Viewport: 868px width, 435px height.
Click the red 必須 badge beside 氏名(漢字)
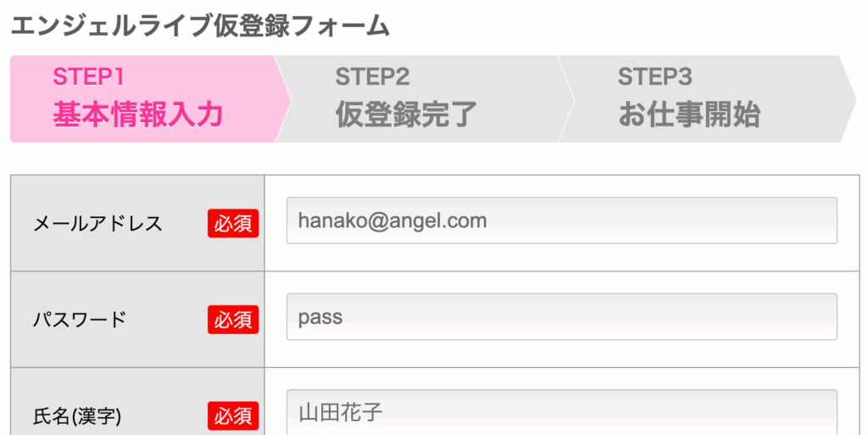[x=233, y=415]
